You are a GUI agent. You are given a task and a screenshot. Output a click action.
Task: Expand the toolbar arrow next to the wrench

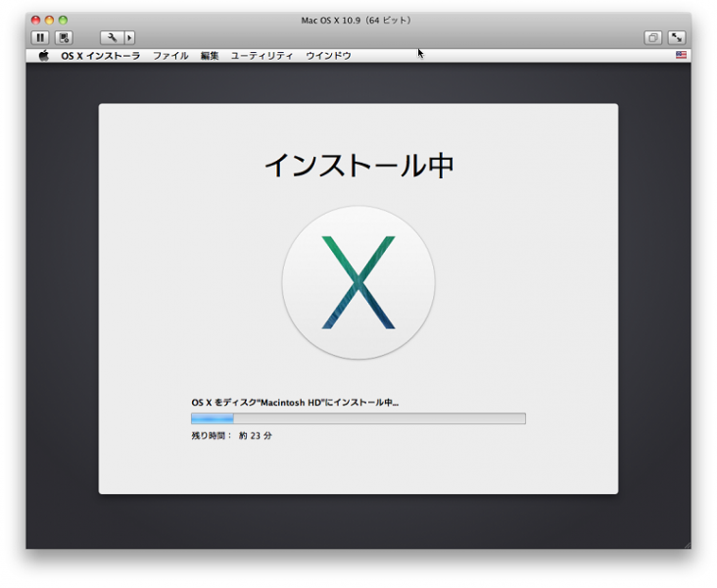(129, 37)
